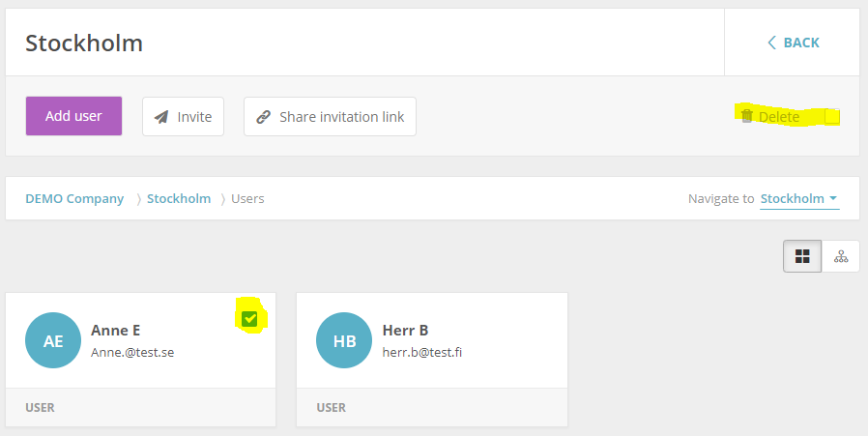Uncheck Anne E's selection checkbox
Image resolution: width=868 pixels, height=436 pixels.
click(x=249, y=319)
